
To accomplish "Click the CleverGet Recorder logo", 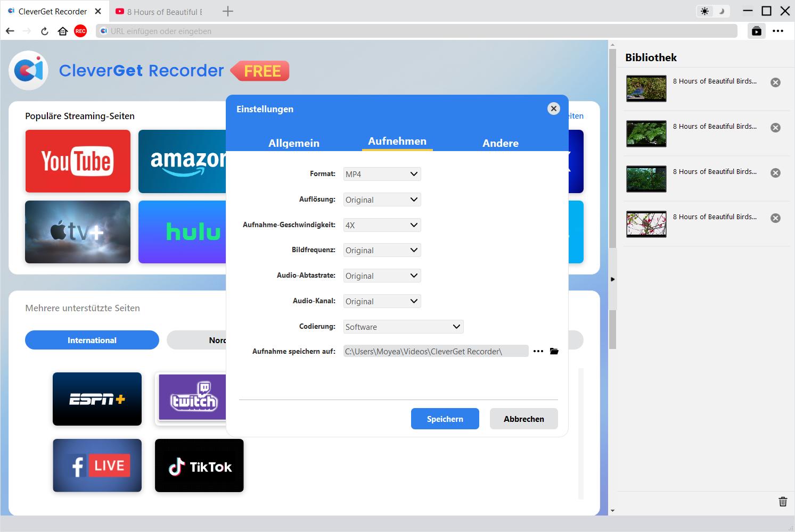I will [x=29, y=70].
